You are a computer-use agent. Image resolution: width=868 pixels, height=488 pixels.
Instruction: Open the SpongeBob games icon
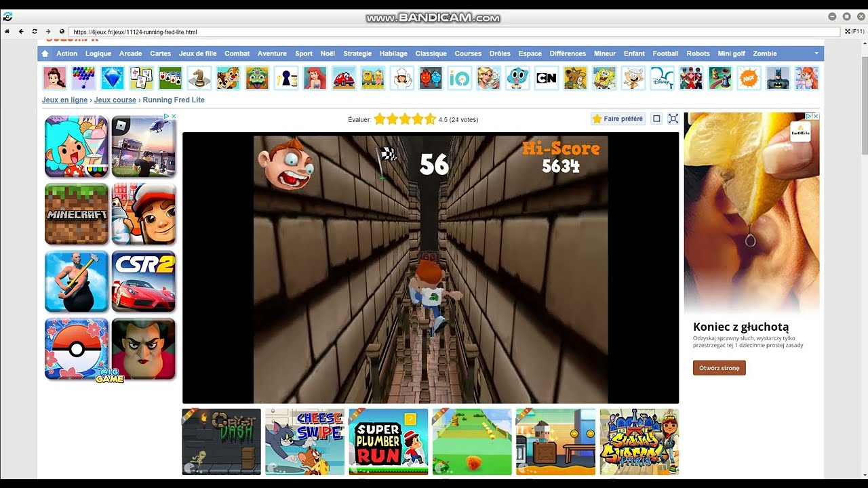click(x=604, y=78)
